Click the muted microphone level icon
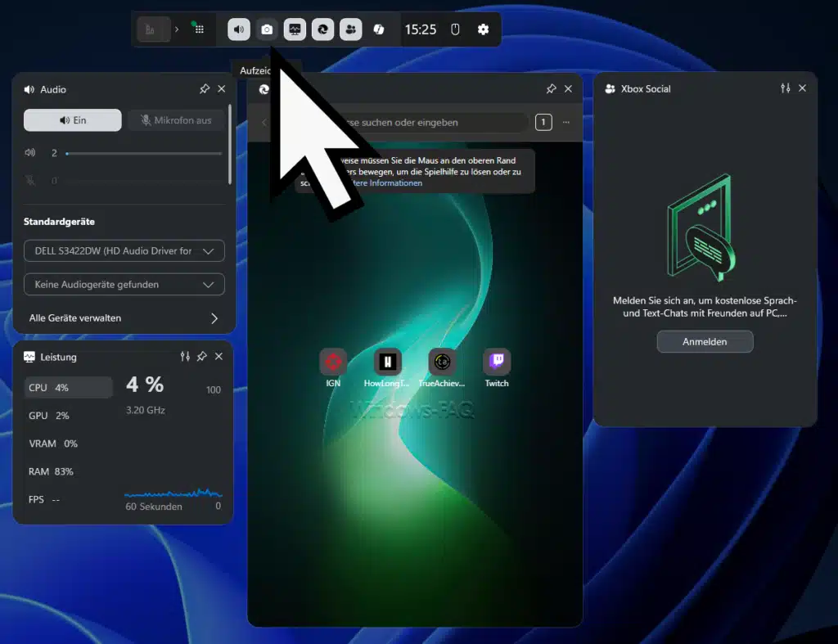 tap(30, 181)
